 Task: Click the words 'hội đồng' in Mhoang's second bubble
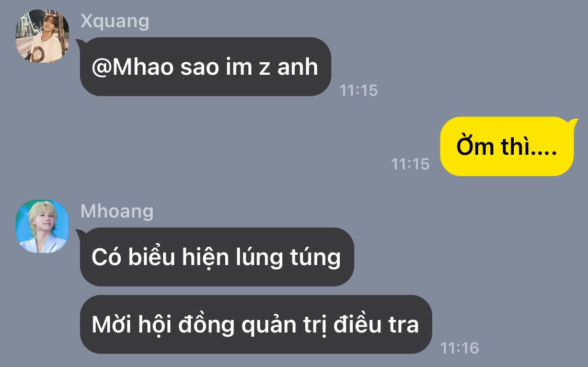click(187, 325)
